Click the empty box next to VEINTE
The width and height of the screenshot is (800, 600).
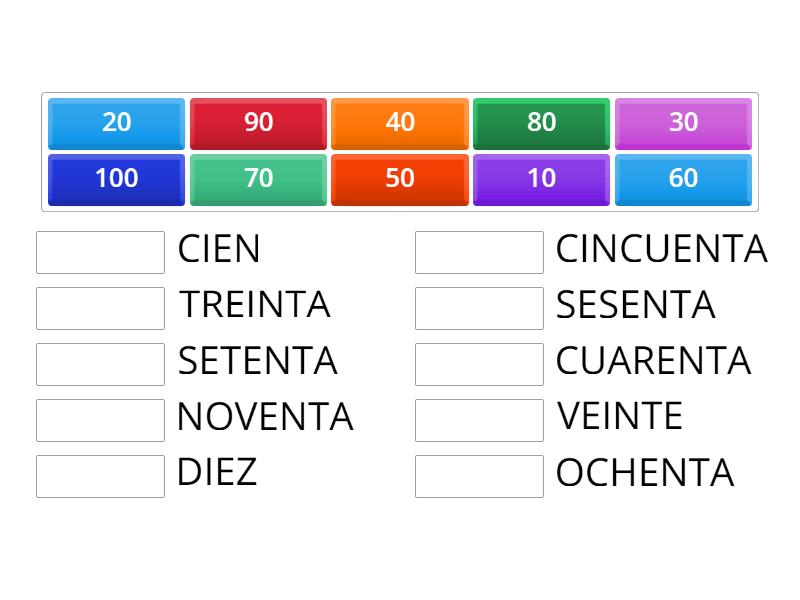coord(479,420)
